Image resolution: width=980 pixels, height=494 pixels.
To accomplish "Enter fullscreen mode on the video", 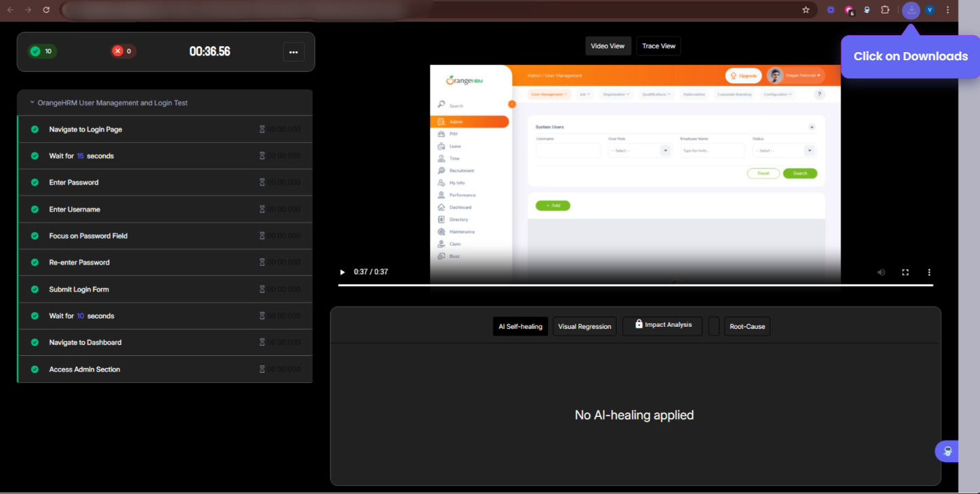I will coord(905,272).
